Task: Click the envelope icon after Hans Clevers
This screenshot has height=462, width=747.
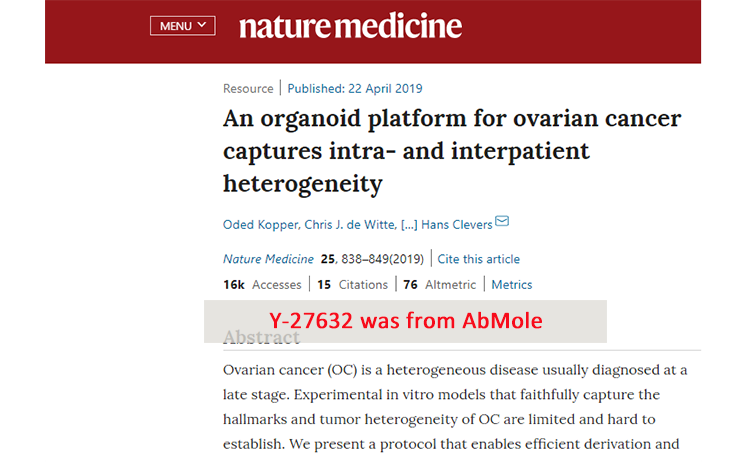Action: click(x=502, y=221)
